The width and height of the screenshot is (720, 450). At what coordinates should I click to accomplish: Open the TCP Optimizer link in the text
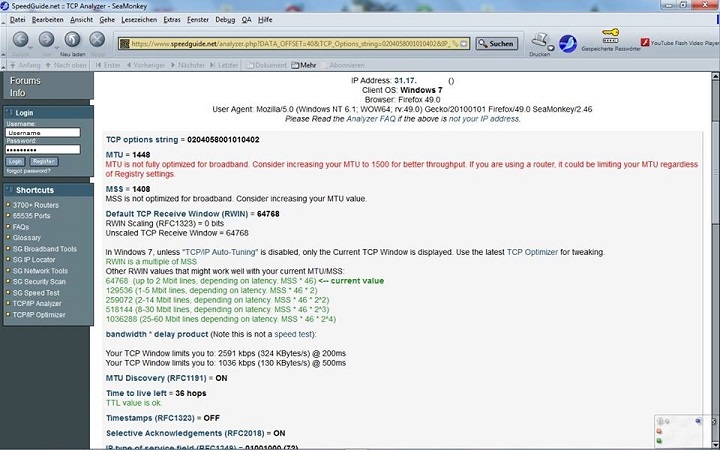click(532, 252)
